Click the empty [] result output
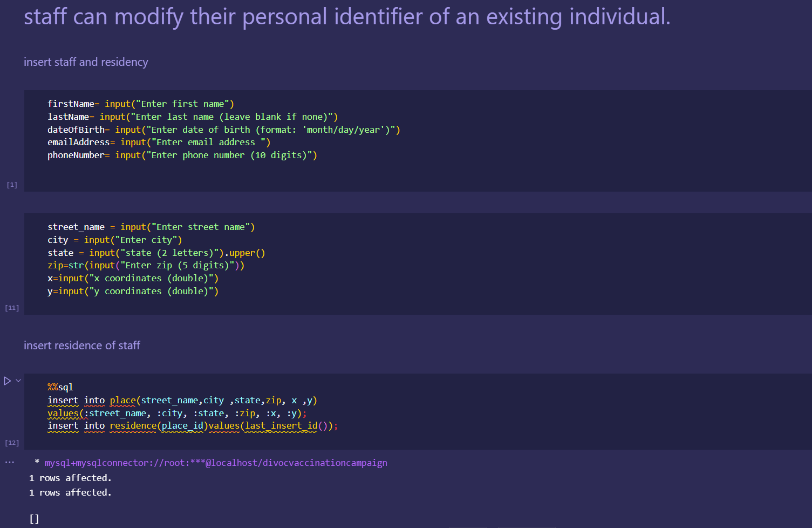This screenshot has height=528, width=812. pos(34,519)
